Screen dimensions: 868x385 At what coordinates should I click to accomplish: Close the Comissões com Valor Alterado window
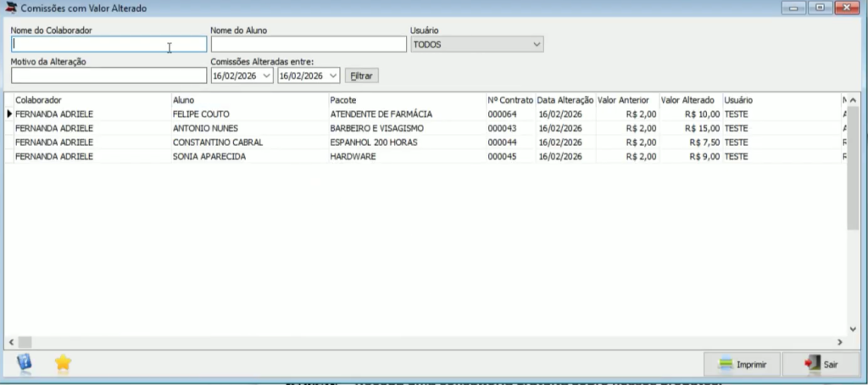pyautogui.click(x=847, y=8)
